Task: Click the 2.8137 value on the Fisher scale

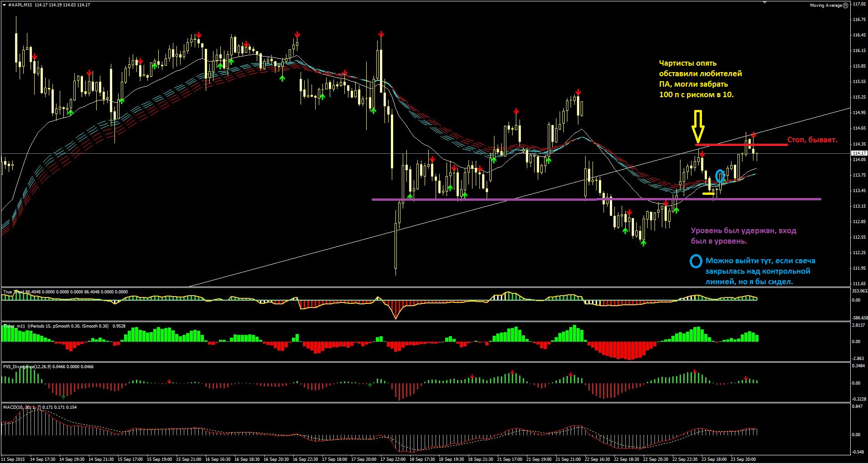Action: point(858,325)
